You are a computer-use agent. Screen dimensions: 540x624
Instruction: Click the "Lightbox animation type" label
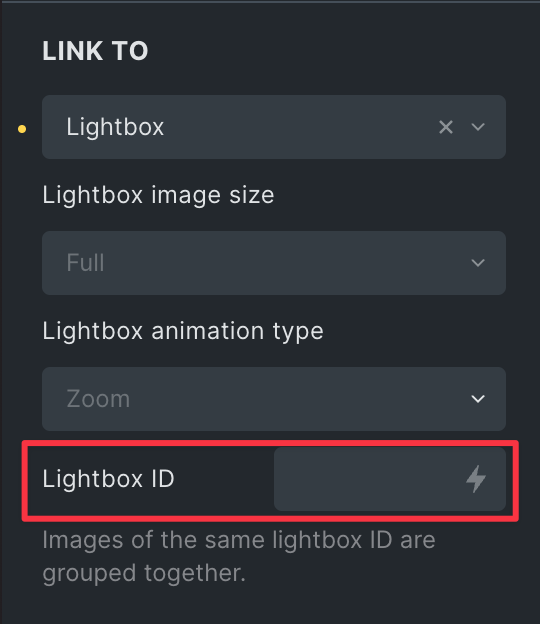[183, 332]
